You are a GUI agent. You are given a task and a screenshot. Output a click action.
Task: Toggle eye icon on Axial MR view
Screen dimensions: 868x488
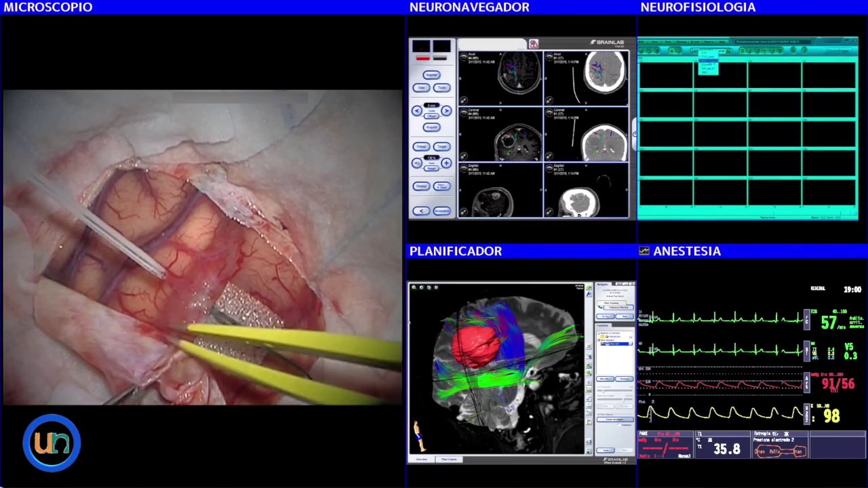[464, 57]
